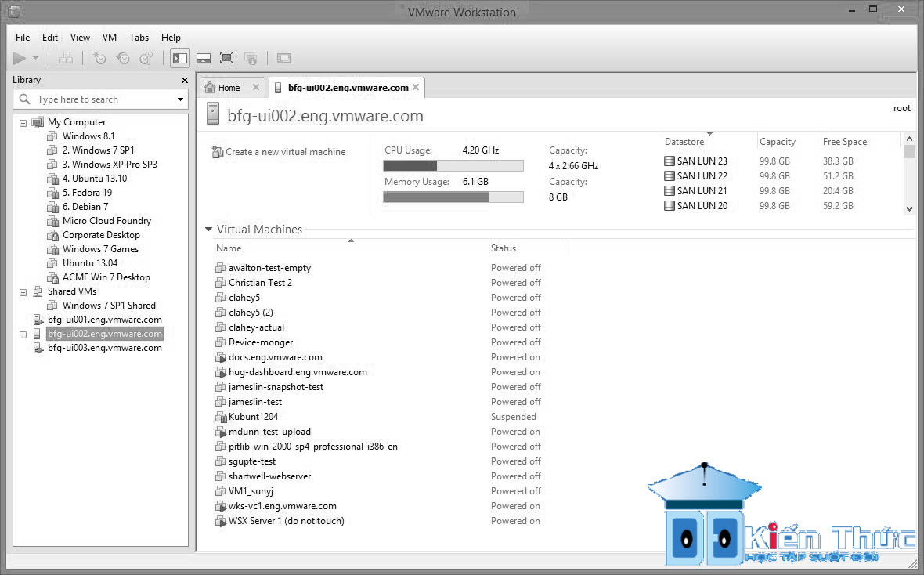Select 4. Ubuntu 13.10 in the library

coord(94,179)
